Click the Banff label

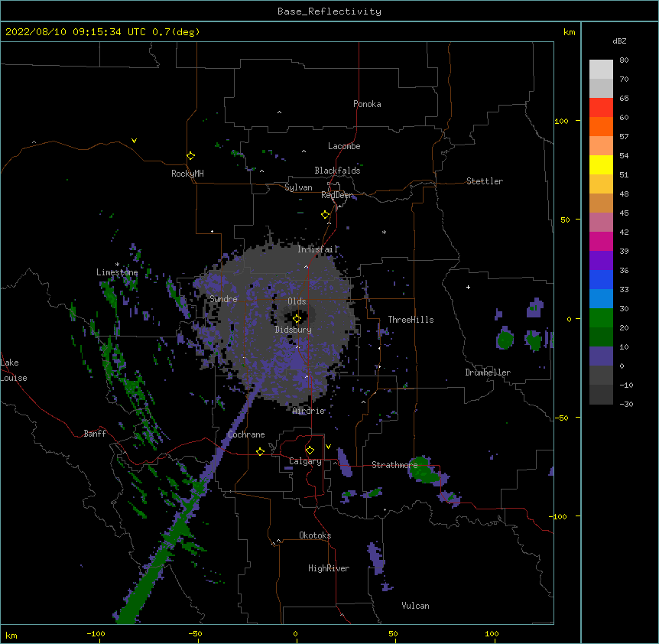coord(95,434)
